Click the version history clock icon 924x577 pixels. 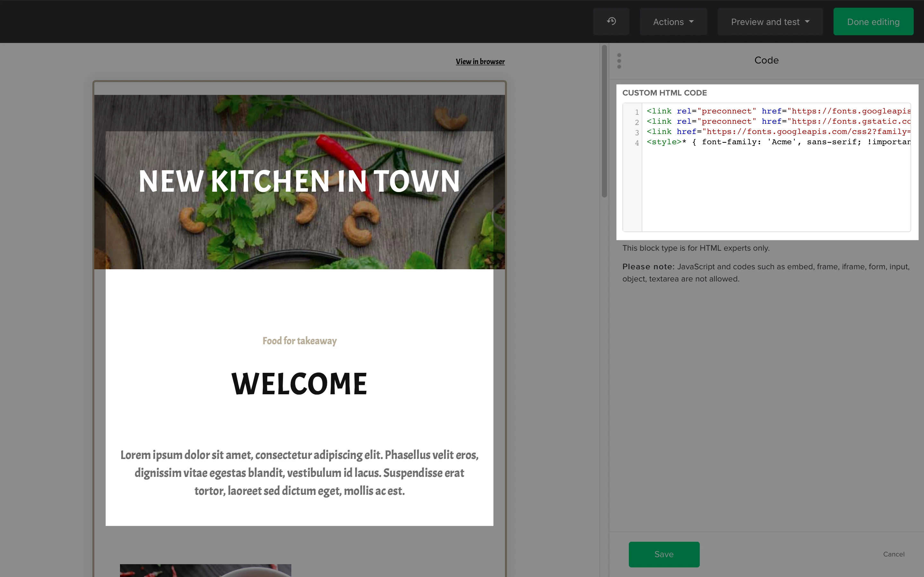[x=611, y=21]
